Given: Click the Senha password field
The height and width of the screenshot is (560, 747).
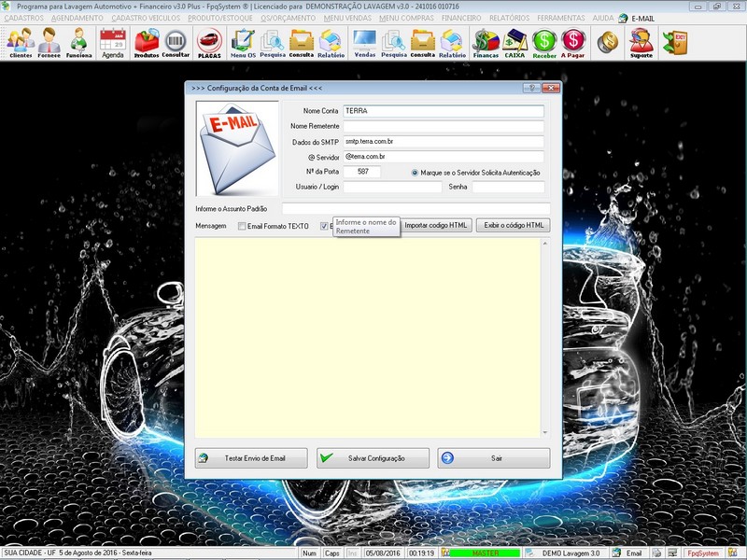Looking at the screenshot, I should [508, 187].
